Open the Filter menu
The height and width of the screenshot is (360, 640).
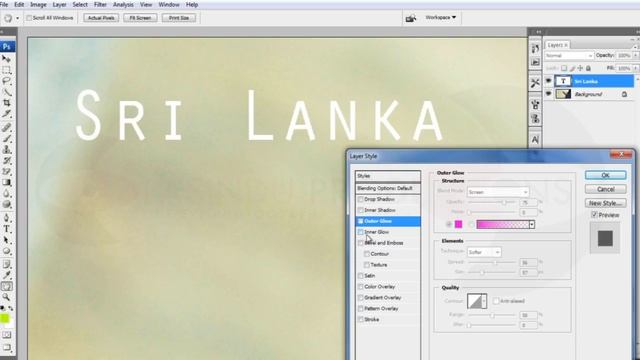click(x=100, y=5)
